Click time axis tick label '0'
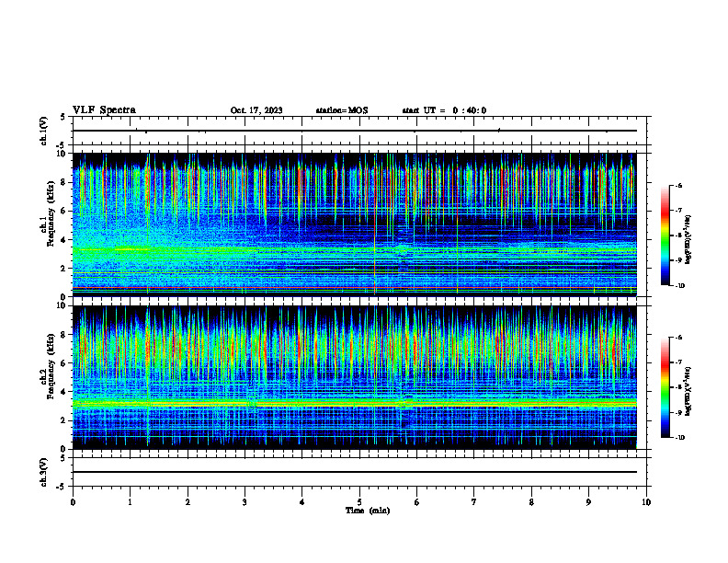 click(x=73, y=502)
